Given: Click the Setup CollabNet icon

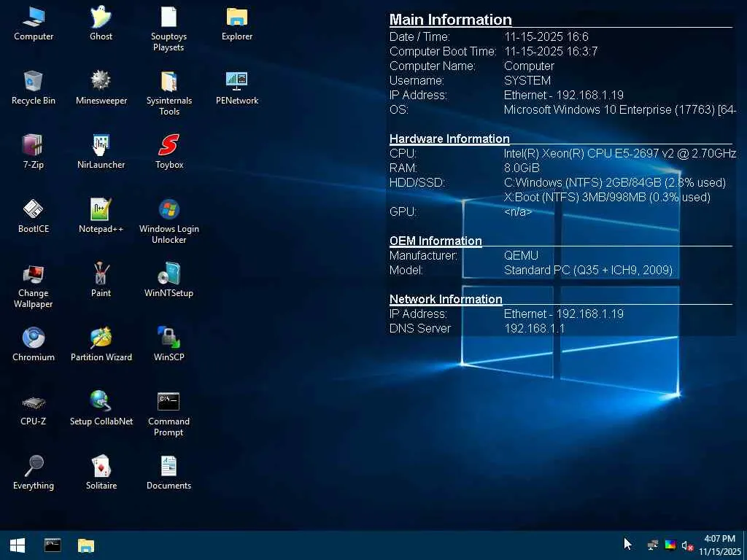Looking at the screenshot, I should click(101, 408).
